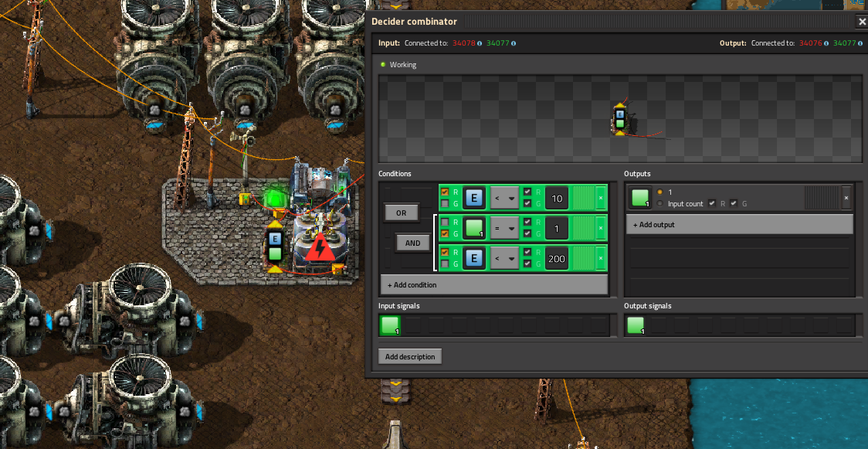Click the green signal under Output signals
The image size is (868, 449).
(636, 325)
